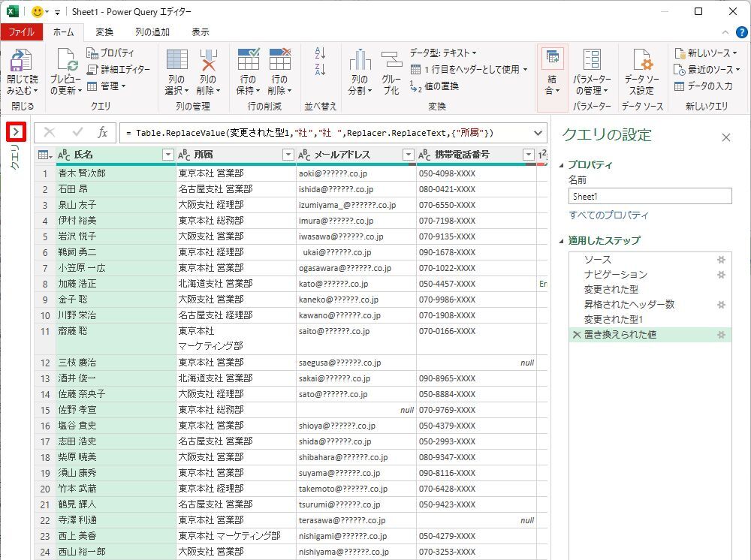This screenshot has width=751, height=560.
Task: Open the 携帯電話番号 column filter dropdown
Action: [x=528, y=155]
